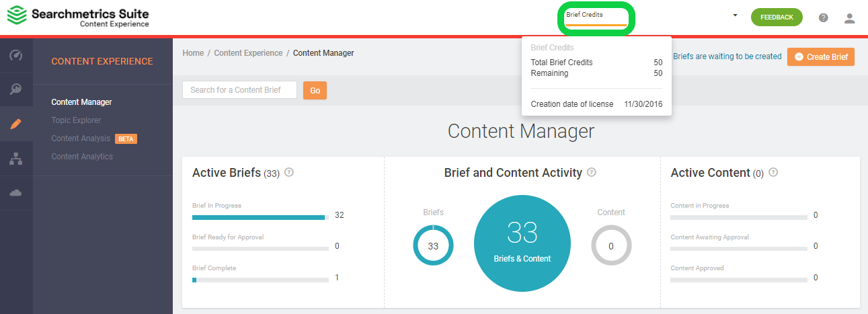Open the dashboard speedometer sidebar icon
Viewport: 868px width, 314px height.
click(16, 55)
